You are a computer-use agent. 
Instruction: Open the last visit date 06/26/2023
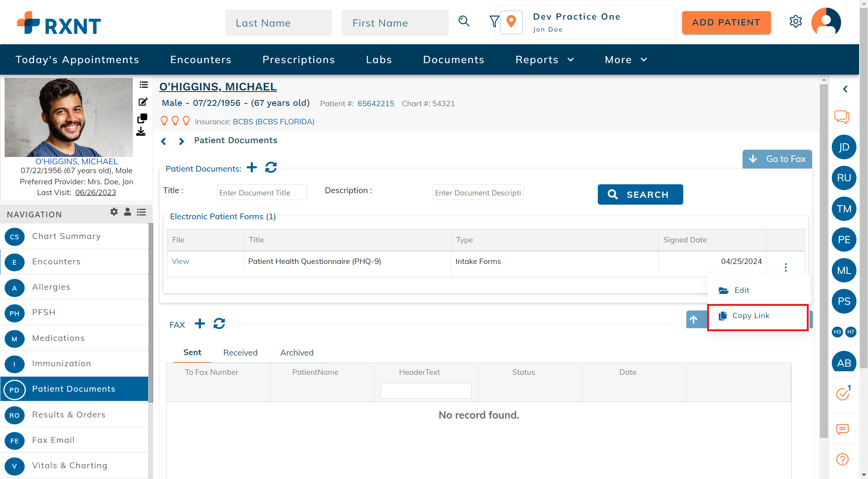point(95,192)
